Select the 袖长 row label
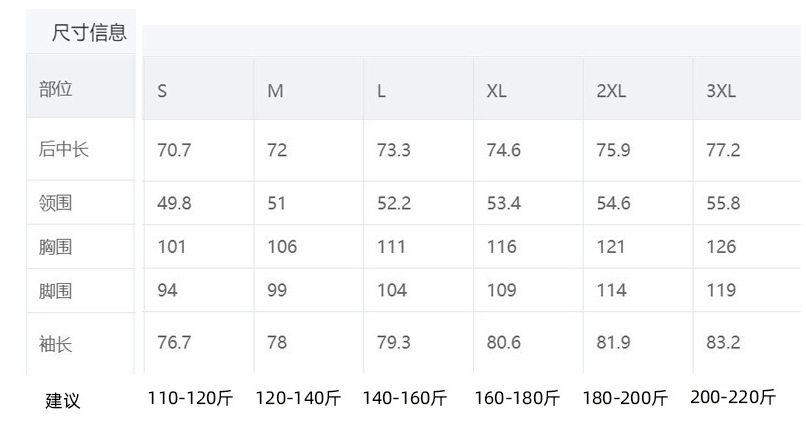806x434 pixels. click(x=56, y=343)
